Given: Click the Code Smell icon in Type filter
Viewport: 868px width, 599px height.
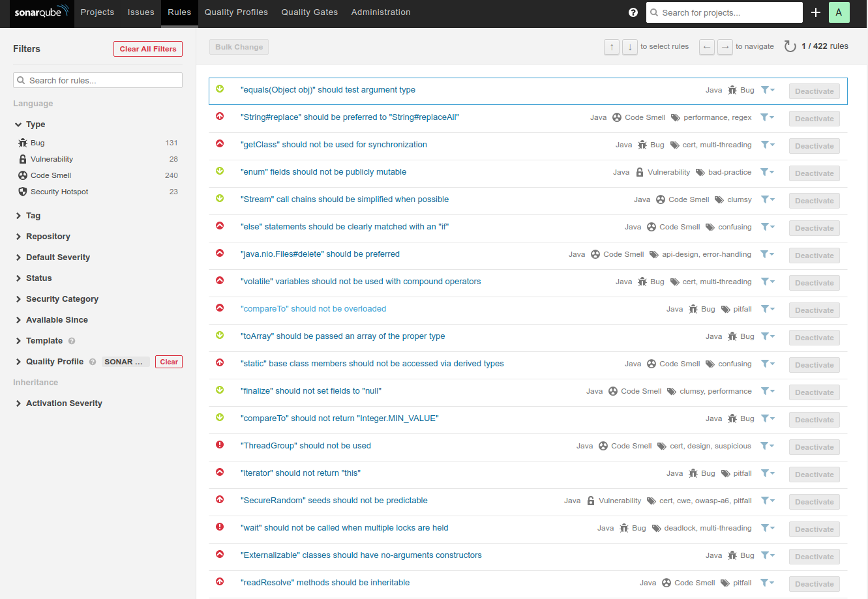Looking at the screenshot, I should pyautogui.click(x=24, y=175).
